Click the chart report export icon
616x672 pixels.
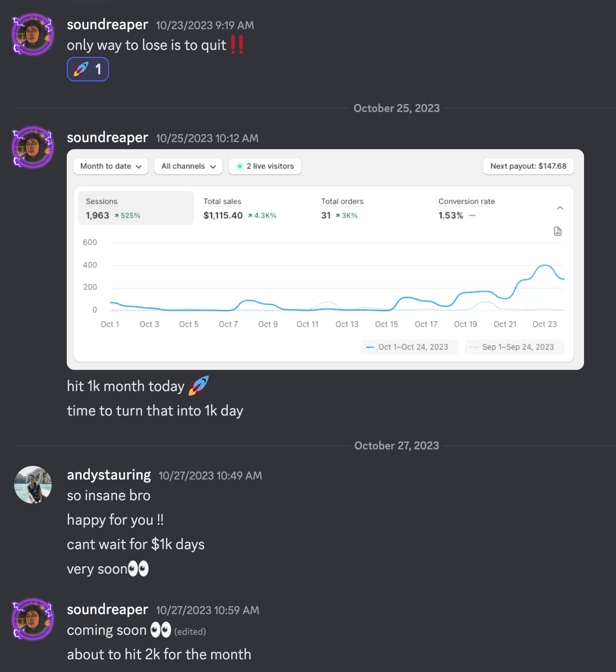click(x=558, y=231)
